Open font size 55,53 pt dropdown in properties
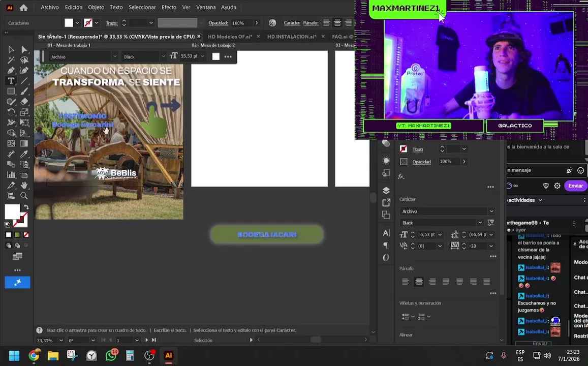The width and height of the screenshot is (588, 366). [x=440, y=235]
